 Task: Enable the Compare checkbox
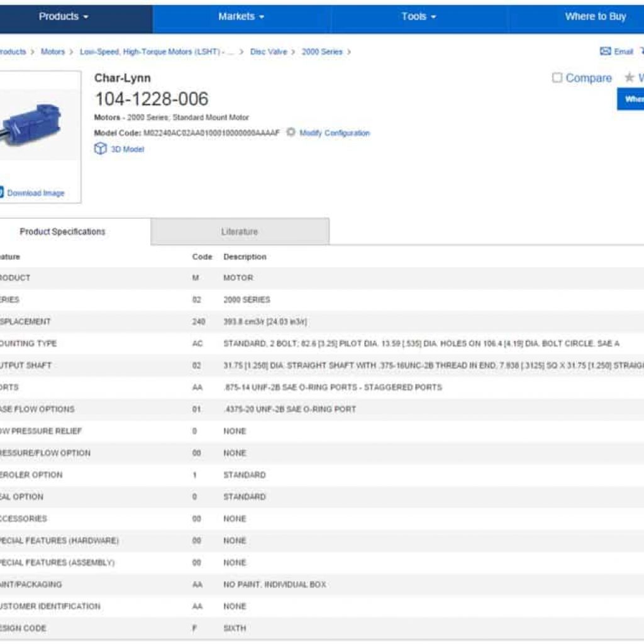click(x=557, y=78)
